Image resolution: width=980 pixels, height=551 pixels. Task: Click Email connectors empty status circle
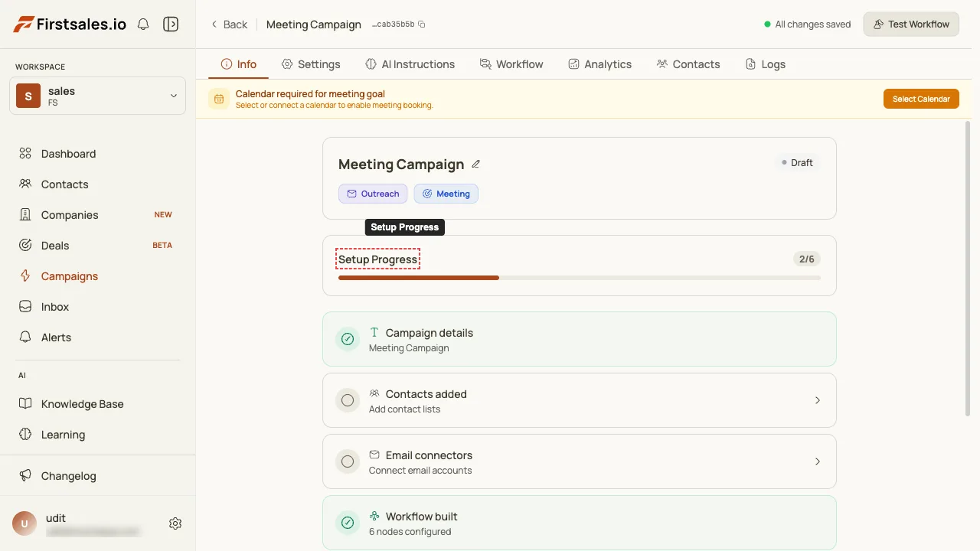[348, 461]
